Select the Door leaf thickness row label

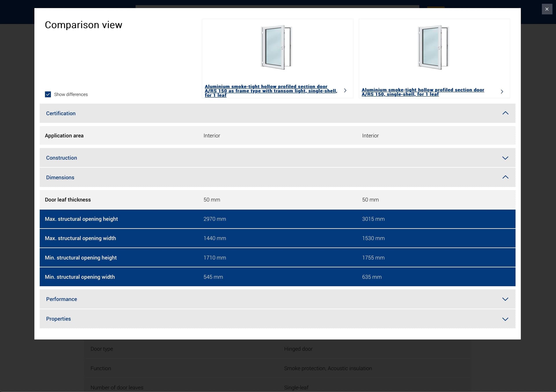tap(68, 200)
